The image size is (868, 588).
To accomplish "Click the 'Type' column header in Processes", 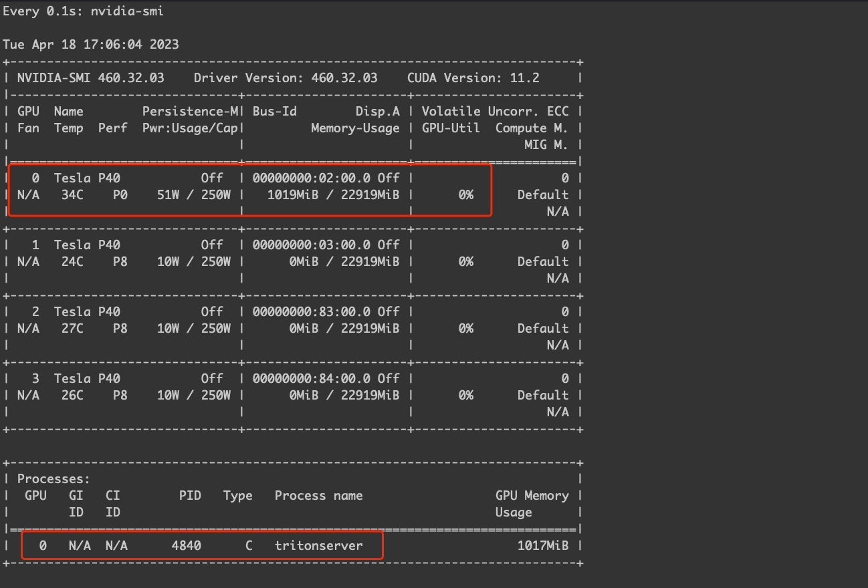I will (238, 496).
